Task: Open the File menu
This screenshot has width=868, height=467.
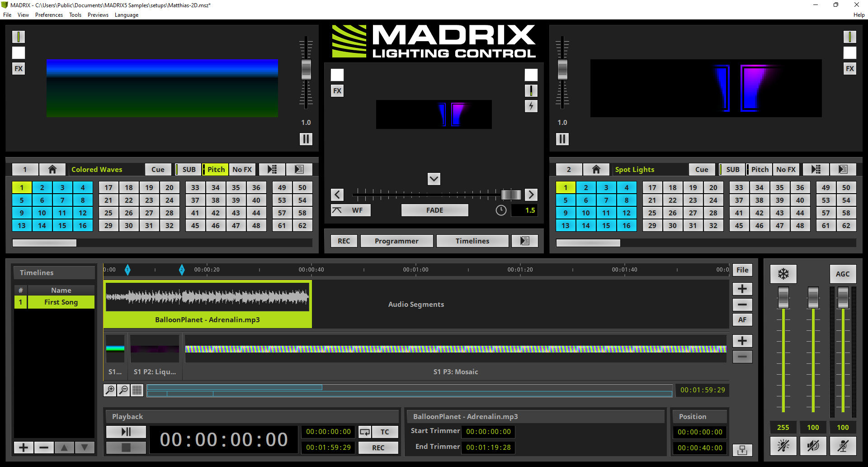Action: (7, 15)
